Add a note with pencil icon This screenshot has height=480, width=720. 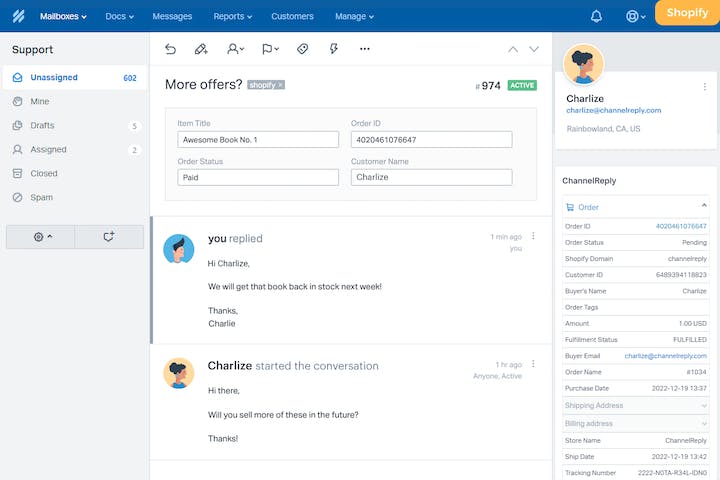pos(201,49)
